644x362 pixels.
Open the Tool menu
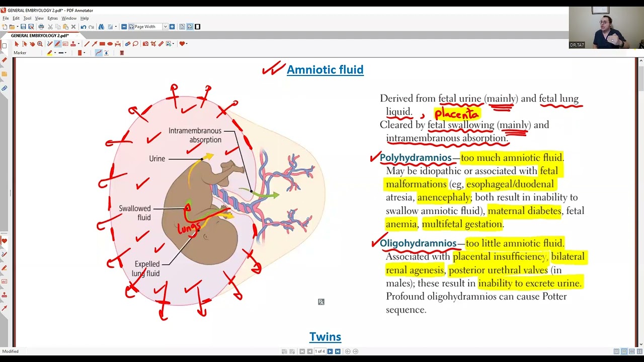click(27, 18)
